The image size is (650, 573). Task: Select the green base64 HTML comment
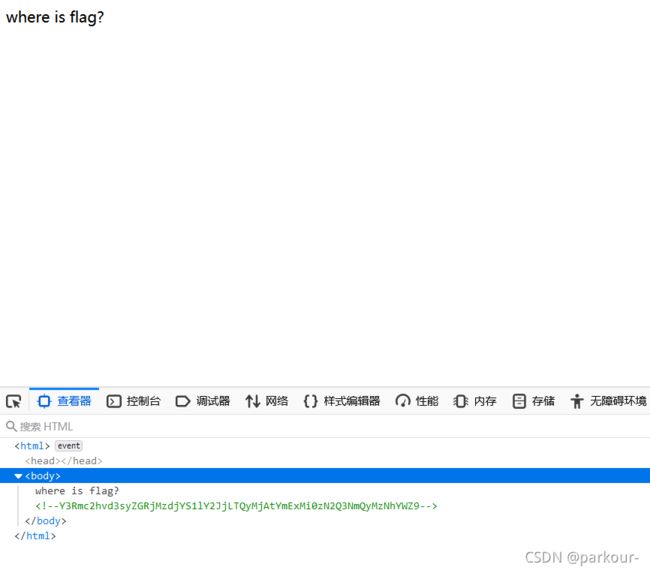(236, 506)
